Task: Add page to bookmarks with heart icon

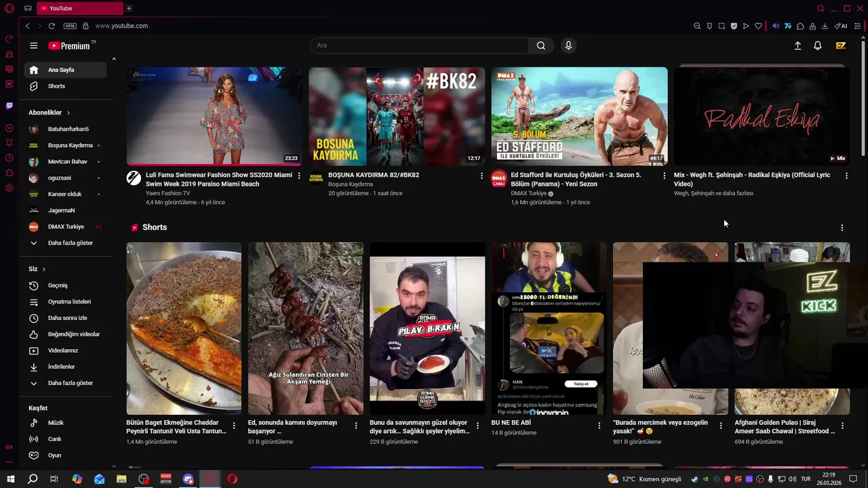Action: click(758, 26)
